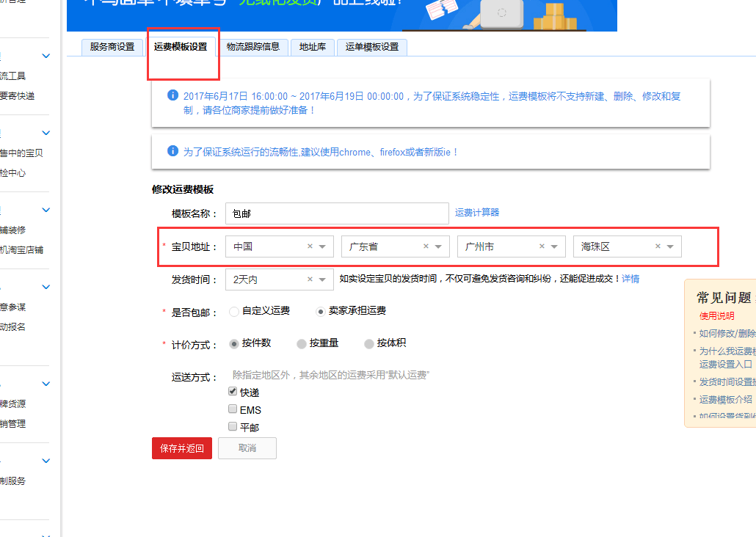Open the 海珠区 district dropdown arrow

(670, 247)
